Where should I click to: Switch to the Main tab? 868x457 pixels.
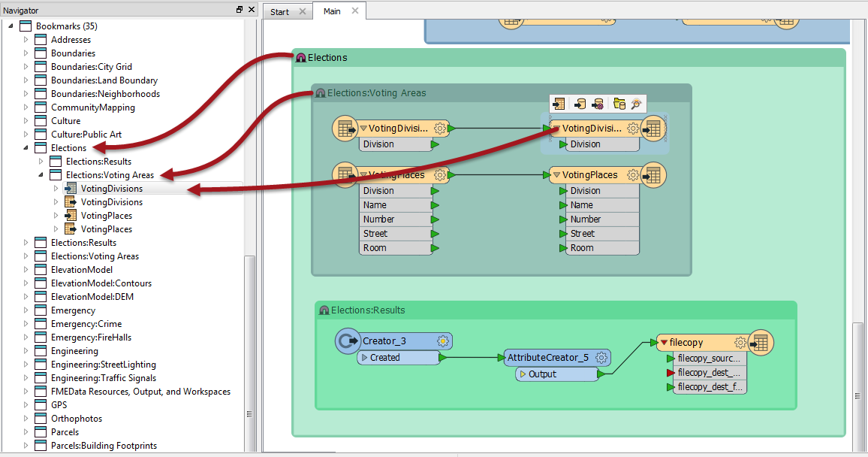[x=332, y=11]
